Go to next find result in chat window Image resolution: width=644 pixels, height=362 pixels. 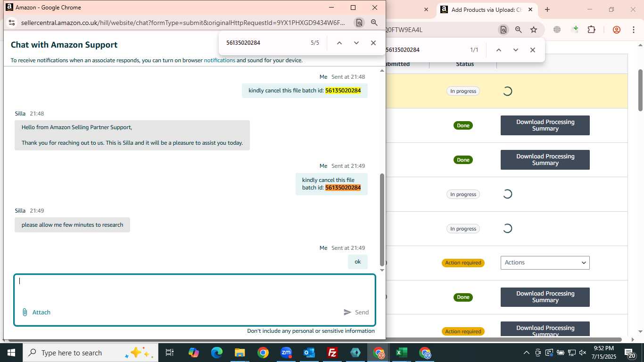point(356,43)
